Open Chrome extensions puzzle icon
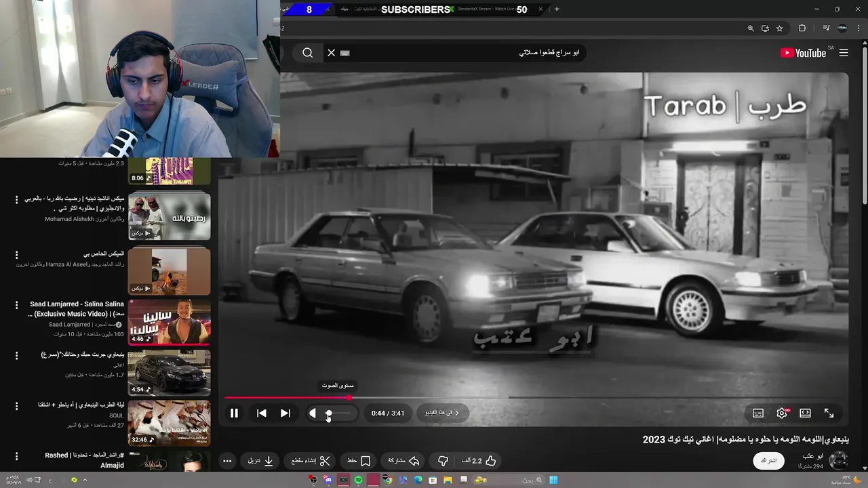 pos(802,28)
